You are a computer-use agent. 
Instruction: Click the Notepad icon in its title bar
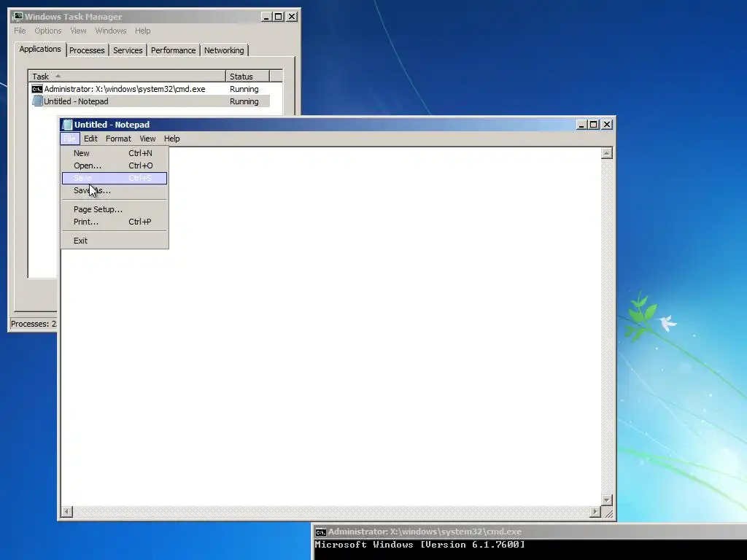pos(68,125)
